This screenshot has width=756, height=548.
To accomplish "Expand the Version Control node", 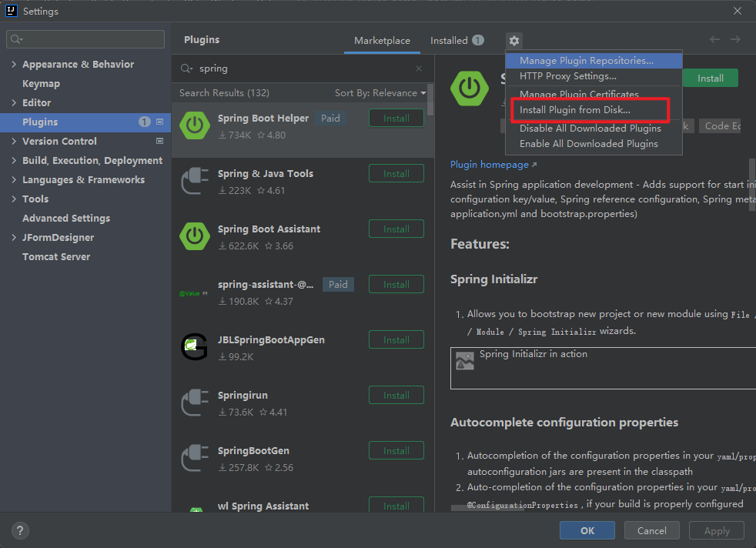I will click(14, 141).
